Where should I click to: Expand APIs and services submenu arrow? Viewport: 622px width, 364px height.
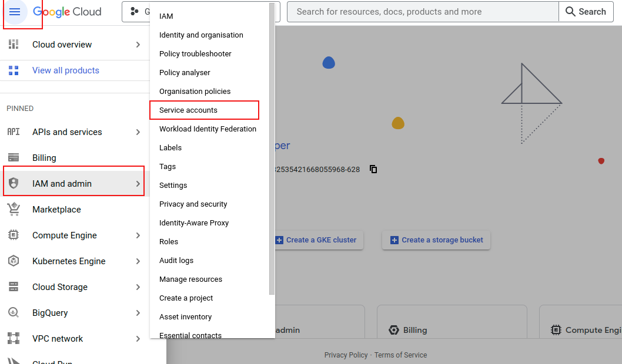coord(138,132)
